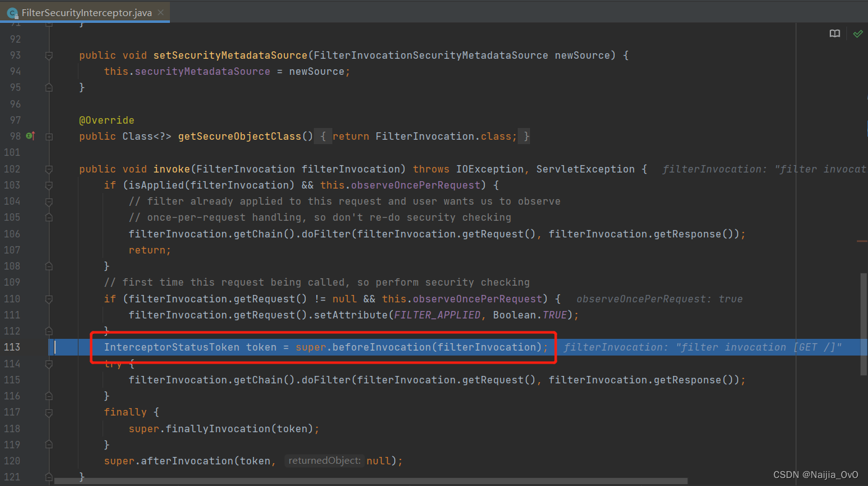Viewport: 868px width, 486px height.
Task: Click fold end marker at line 95
Action: pos(49,88)
